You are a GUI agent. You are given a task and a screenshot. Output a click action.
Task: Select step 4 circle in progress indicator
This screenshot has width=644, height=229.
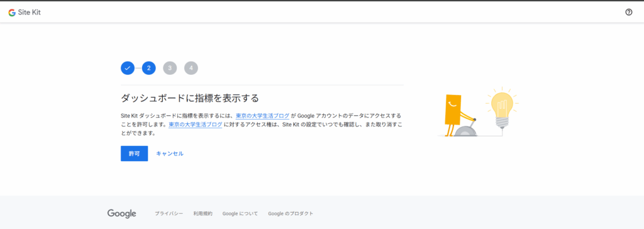click(191, 68)
